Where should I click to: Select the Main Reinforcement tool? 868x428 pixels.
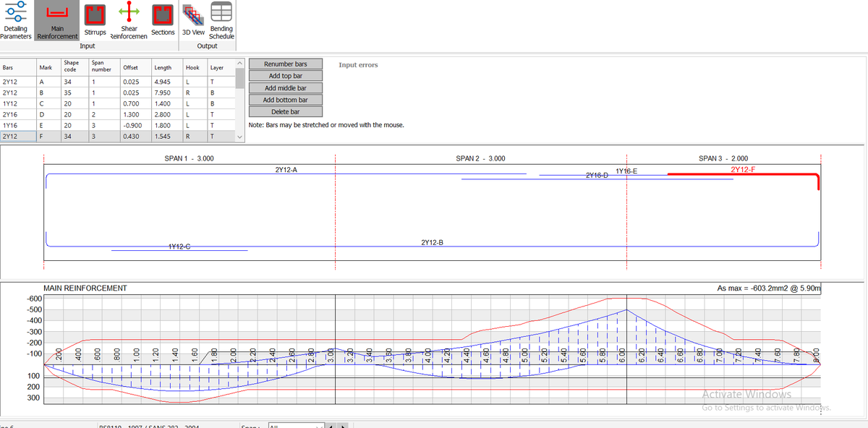click(57, 20)
